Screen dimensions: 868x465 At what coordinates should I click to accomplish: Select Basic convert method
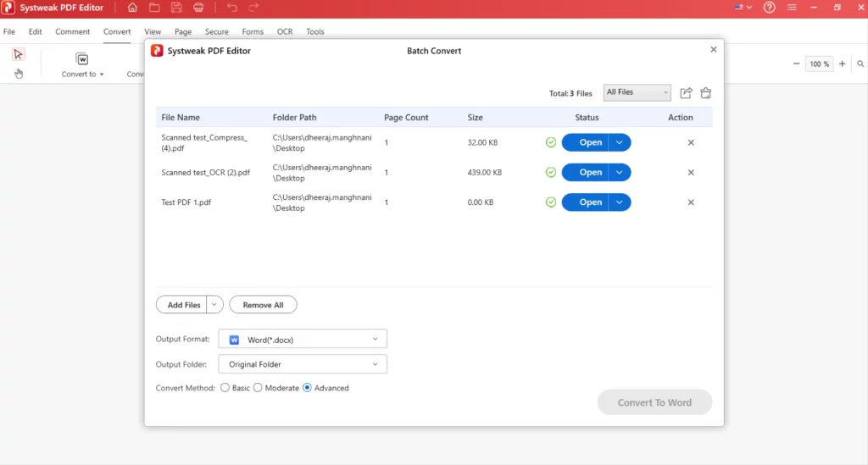tap(225, 388)
